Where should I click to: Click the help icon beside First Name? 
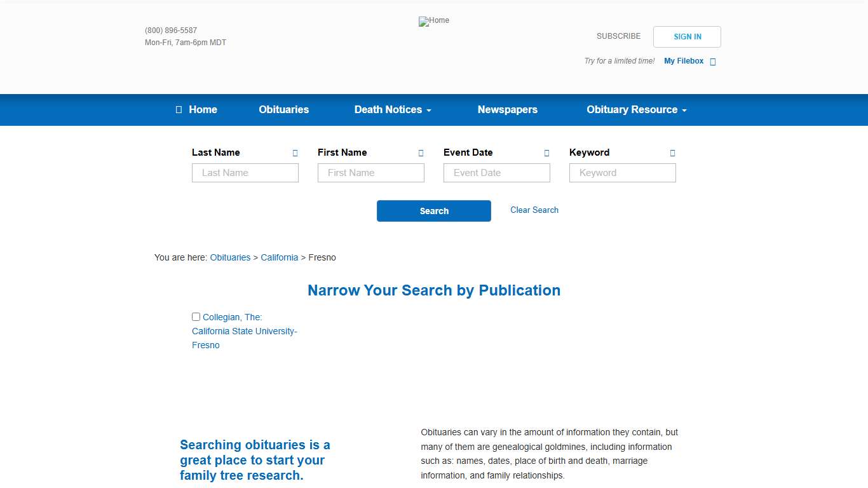click(x=421, y=153)
